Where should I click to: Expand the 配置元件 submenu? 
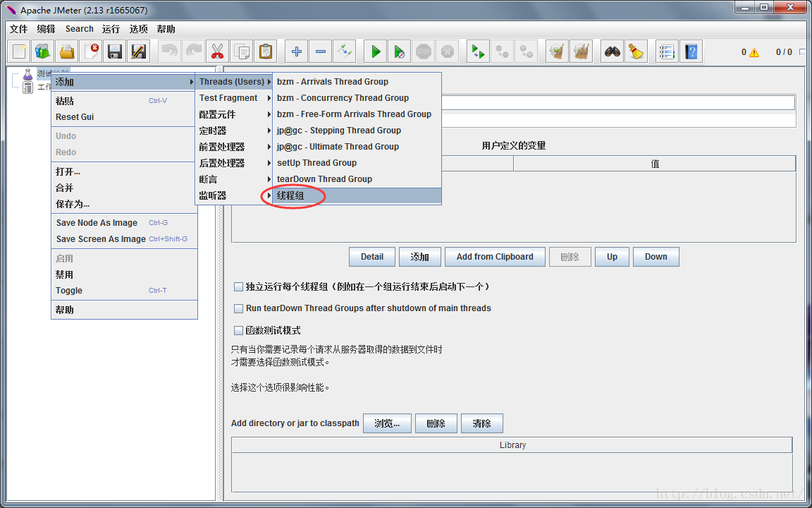click(233, 114)
